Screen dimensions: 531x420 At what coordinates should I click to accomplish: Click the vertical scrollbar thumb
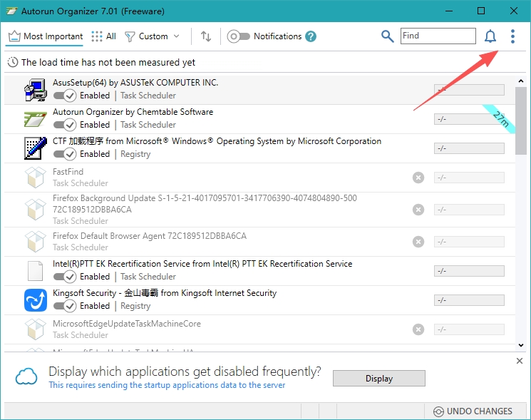(x=521, y=121)
